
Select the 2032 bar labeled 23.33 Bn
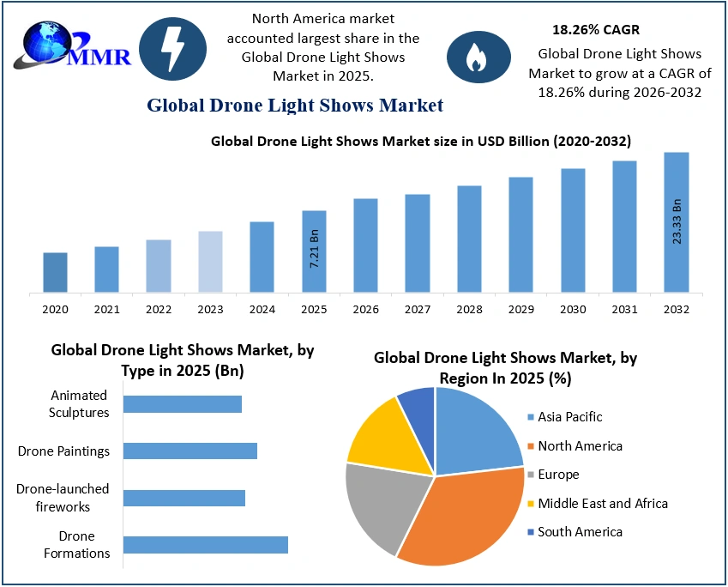[x=676, y=222]
